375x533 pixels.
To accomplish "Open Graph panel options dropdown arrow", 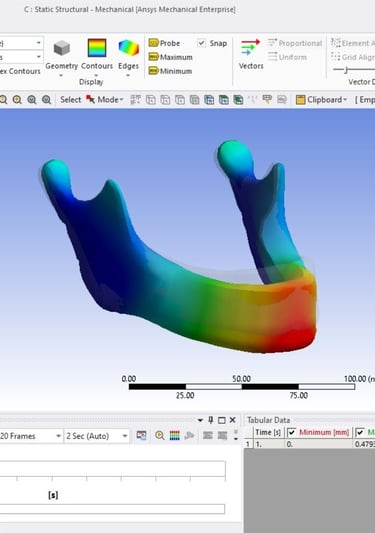I will tap(200, 420).
